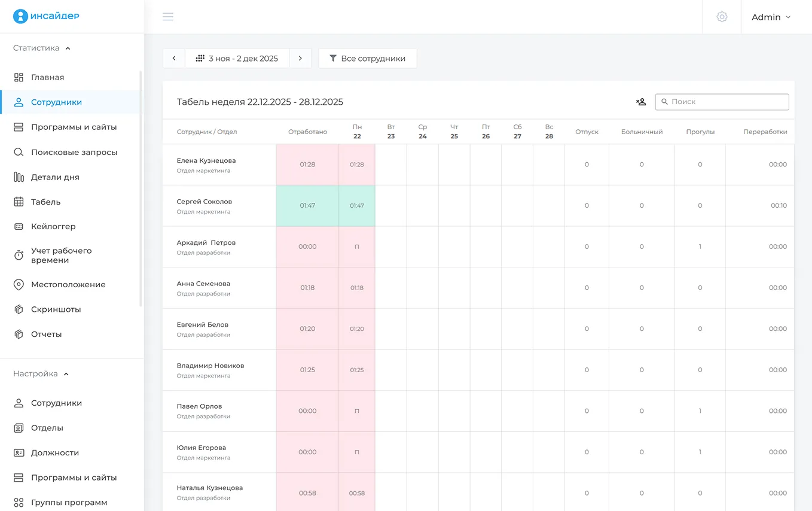
Task: Open Кейлоггер from the sidebar
Action: (x=53, y=227)
